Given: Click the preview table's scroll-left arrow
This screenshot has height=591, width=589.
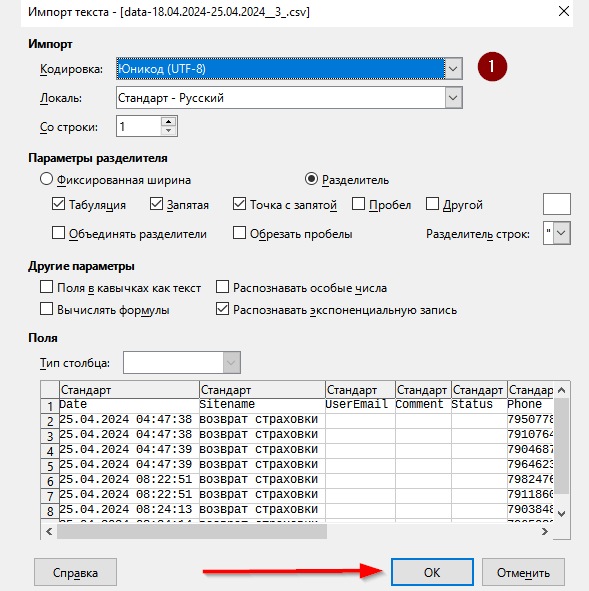Looking at the screenshot, I should click(x=49, y=531).
